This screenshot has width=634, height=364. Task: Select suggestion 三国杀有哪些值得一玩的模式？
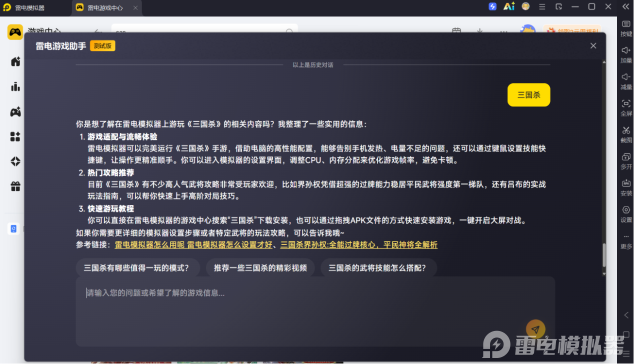(x=137, y=267)
